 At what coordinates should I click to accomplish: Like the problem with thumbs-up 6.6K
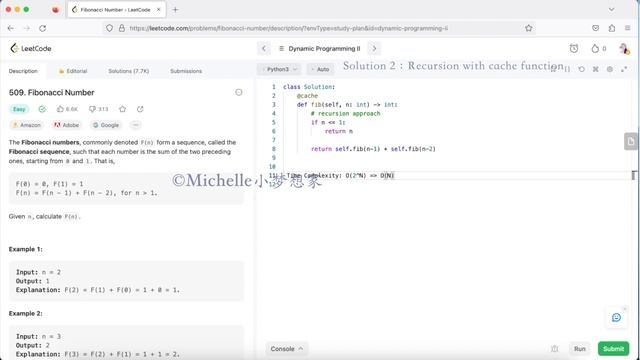click(67, 109)
